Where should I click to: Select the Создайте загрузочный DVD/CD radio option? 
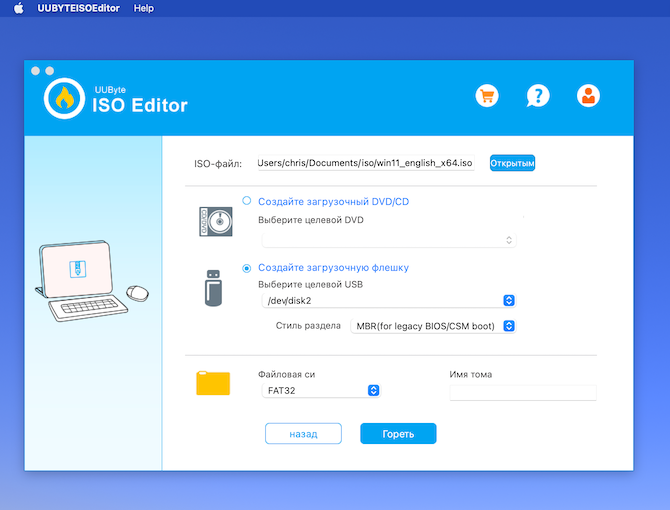click(247, 201)
